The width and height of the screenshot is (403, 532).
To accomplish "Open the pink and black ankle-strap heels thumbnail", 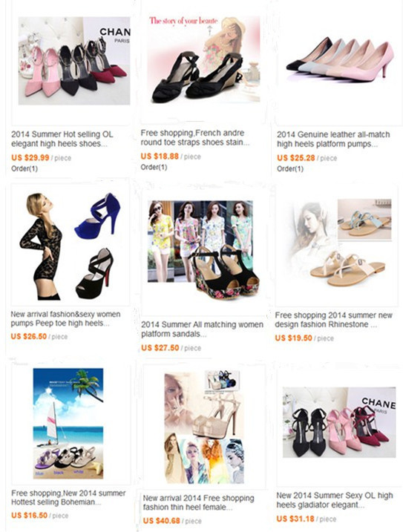I will (74, 61).
